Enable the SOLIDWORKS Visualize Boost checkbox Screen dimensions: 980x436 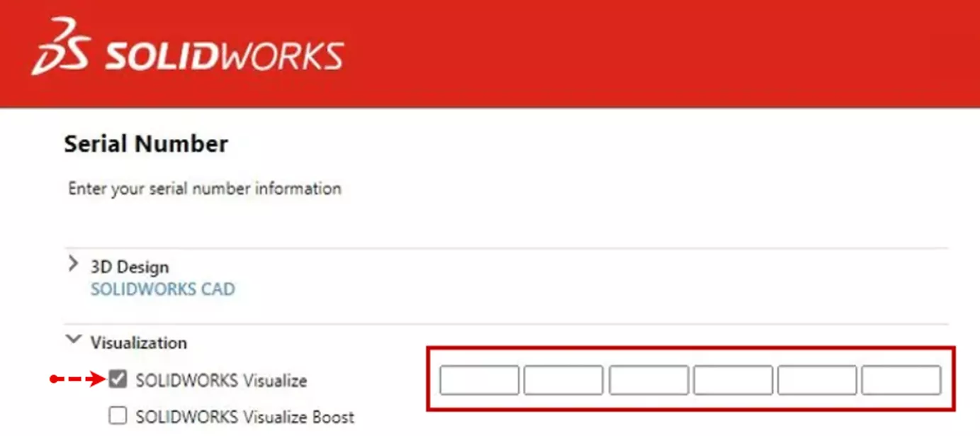pos(118,415)
